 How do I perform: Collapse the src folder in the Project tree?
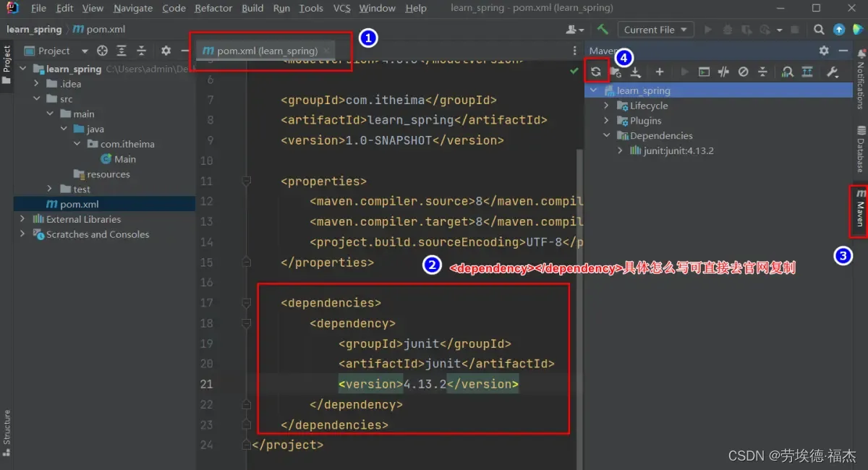(35, 99)
